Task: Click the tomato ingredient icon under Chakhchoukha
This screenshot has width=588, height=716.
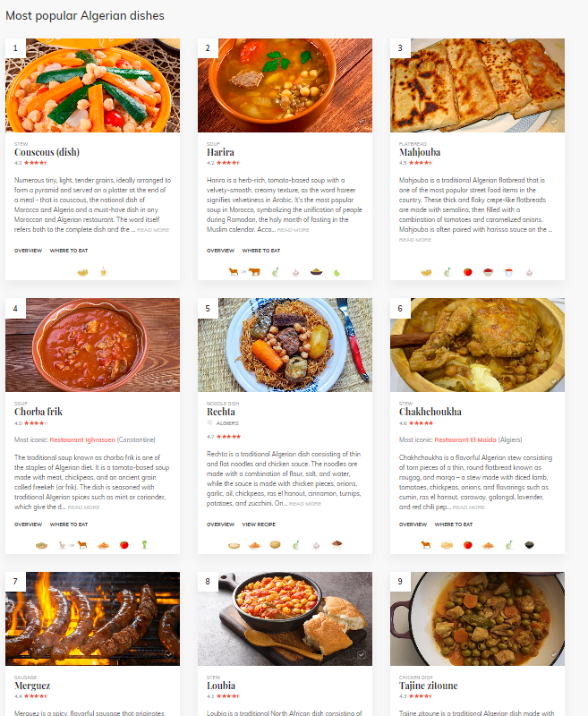Action: pos(467,545)
